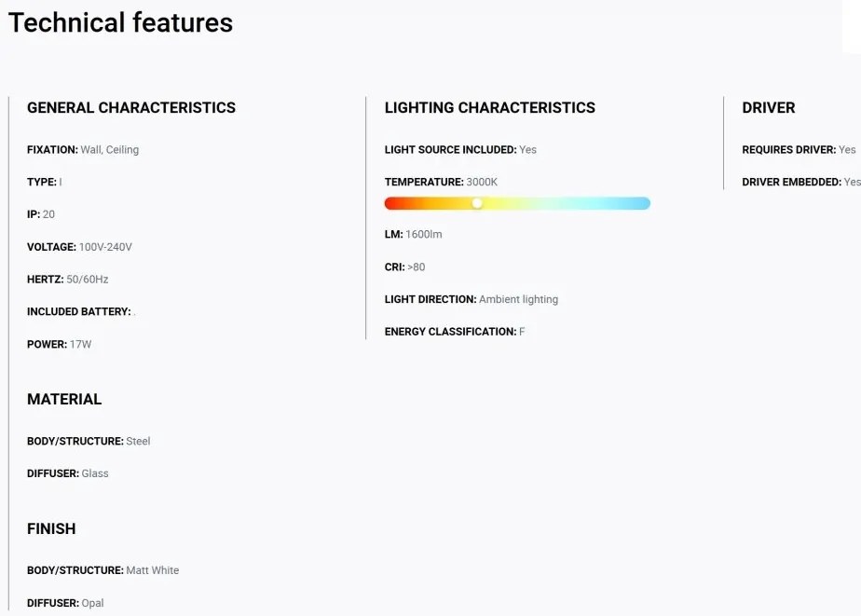
Task: Click the General Characteristics section title
Action: click(131, 107)
